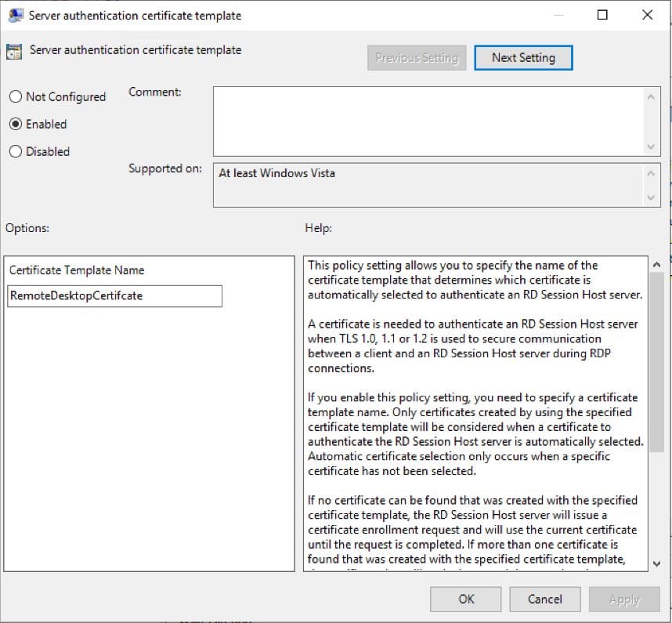
Task: Click the Help pane scroll up arrow
Action: point(656,265)
